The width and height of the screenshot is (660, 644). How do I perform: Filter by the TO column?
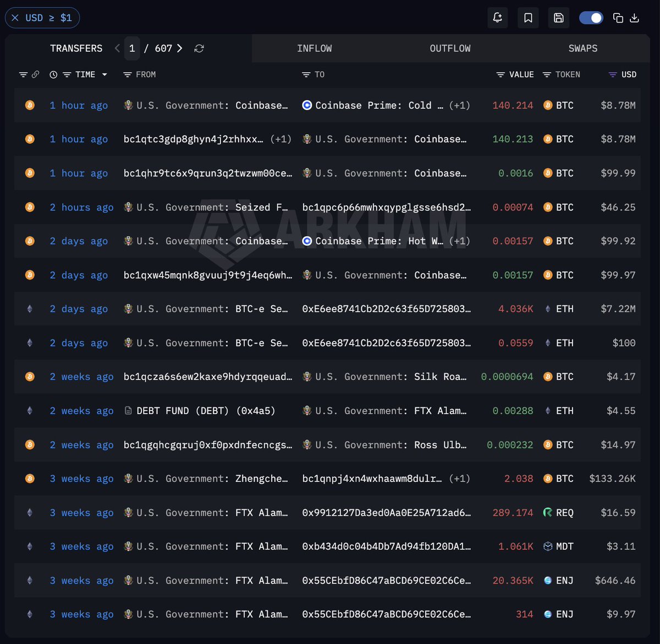(306, 75)
